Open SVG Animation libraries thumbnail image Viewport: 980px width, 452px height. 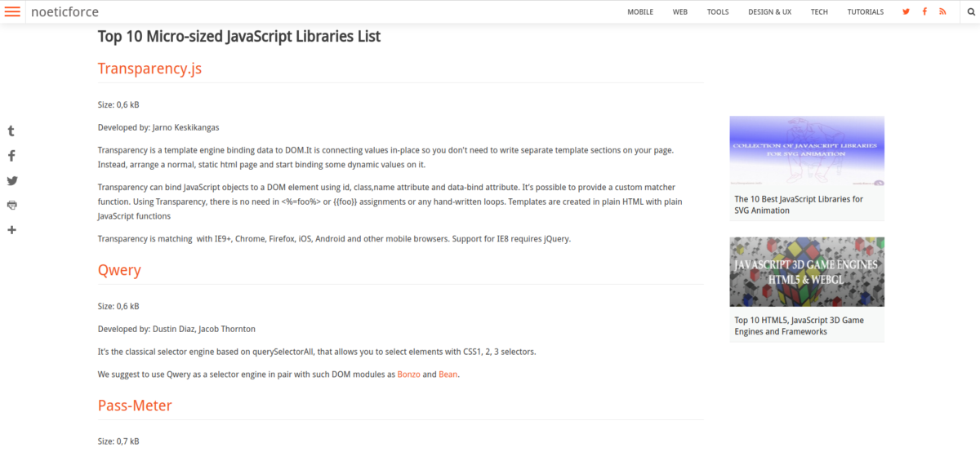[807, 152]
